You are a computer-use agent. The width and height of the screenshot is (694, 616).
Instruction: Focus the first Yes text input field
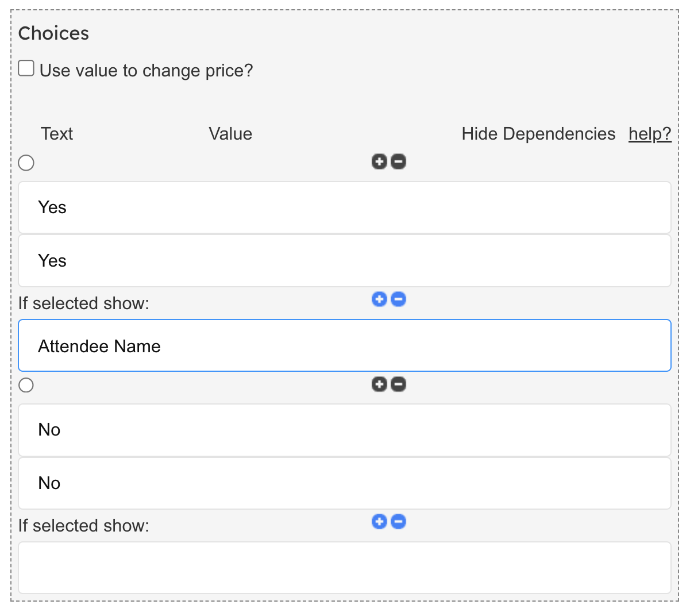(345, 207)
